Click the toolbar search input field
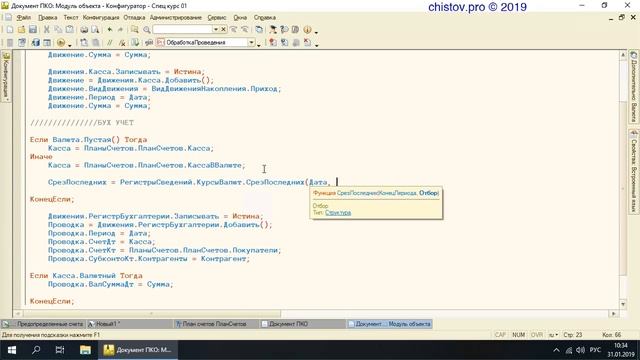Viewport: 640px width, 360px height. (x=182, y=29)
